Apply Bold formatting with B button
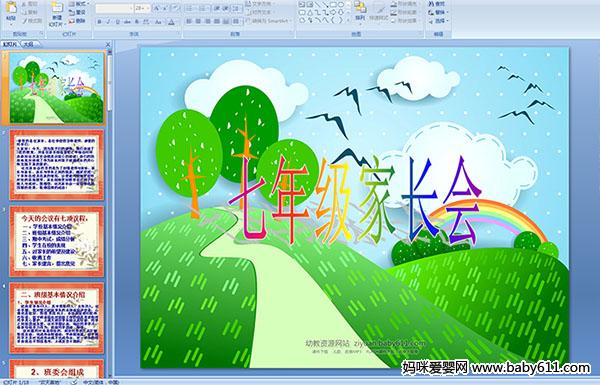The image size is (600, 385). [99, 22]
